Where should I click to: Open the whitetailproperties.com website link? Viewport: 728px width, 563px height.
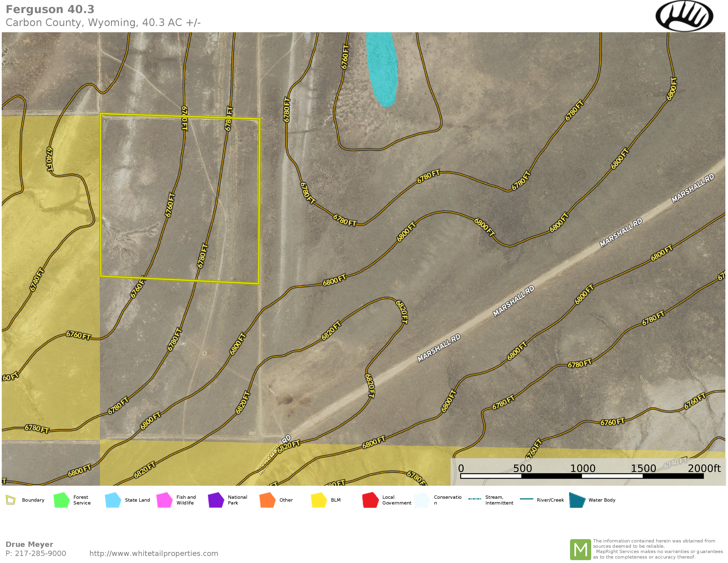pyautogui.click(x=154, y=553)
